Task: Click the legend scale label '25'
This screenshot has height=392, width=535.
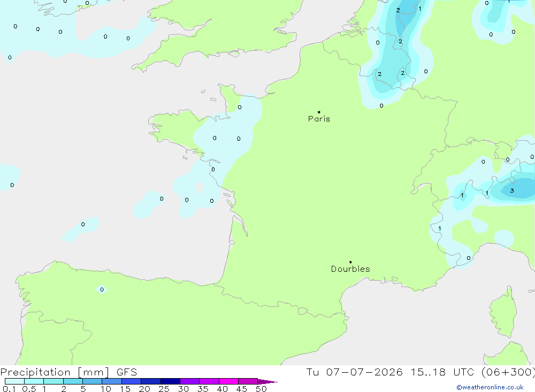Action: pos(164,389)
